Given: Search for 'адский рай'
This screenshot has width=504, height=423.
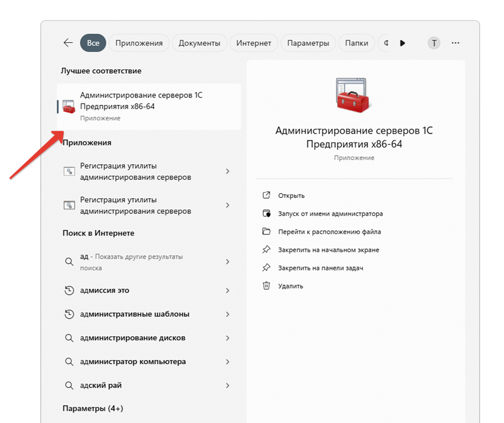Looking at the screenshot, I should coord(149,385).
